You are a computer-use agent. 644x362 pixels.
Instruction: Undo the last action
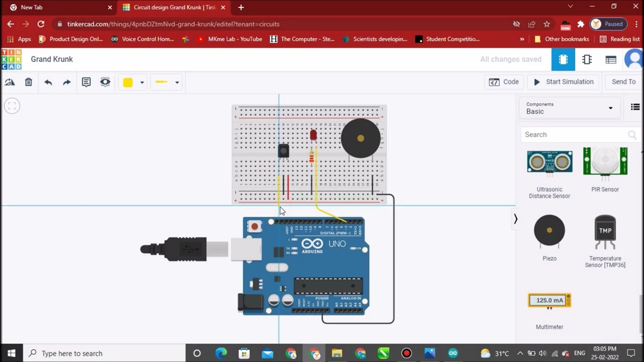click(48, 82)
